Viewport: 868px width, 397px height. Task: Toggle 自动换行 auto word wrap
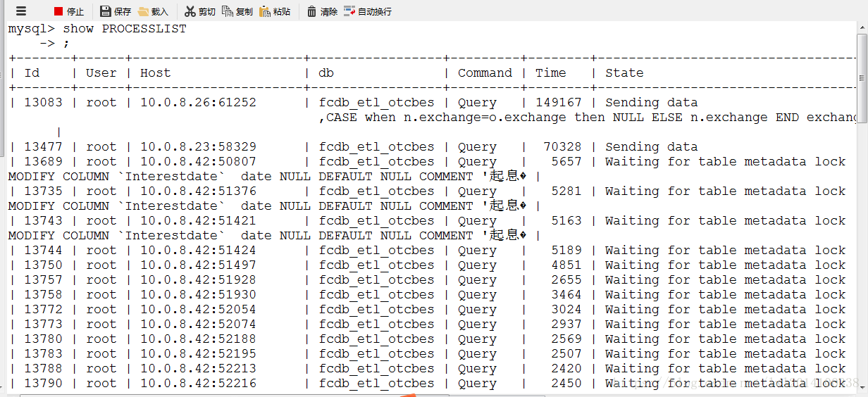point(367,11)
